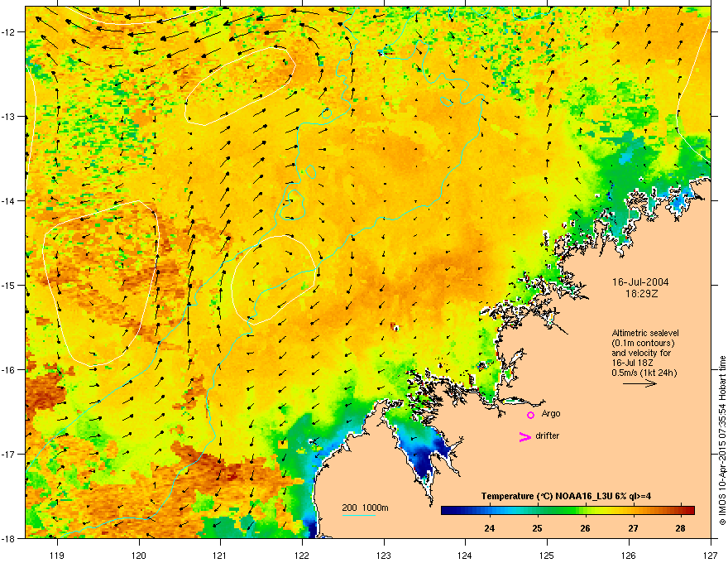Click the color bar tick label 24
Screen dimensions: 728x563
(x=490, y=528)
